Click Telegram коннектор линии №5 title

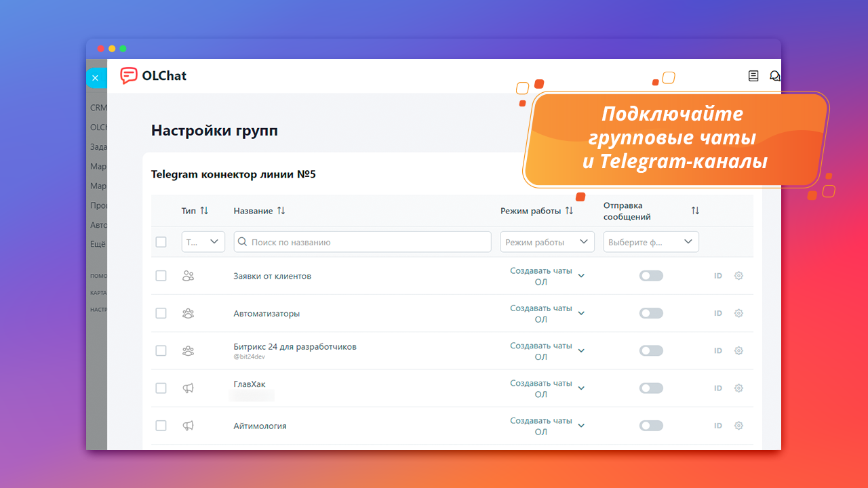coord(233,174)
